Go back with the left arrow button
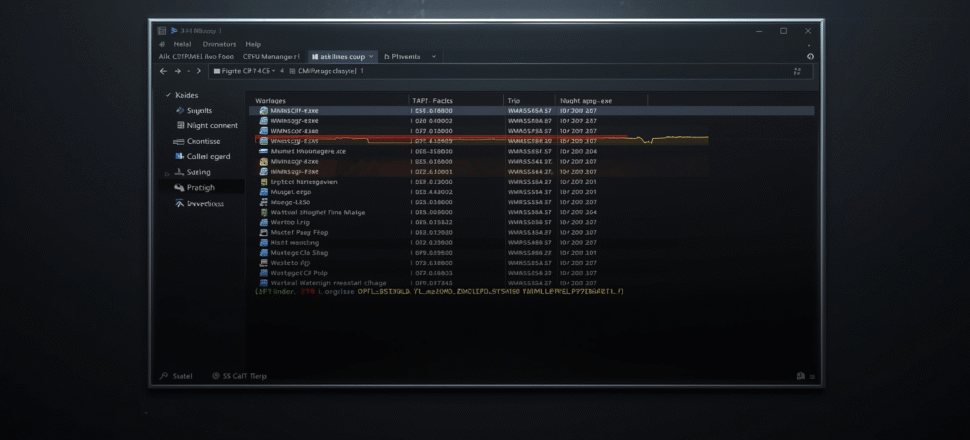The width and height of the screenshot is (970, 440). [163, 71]
